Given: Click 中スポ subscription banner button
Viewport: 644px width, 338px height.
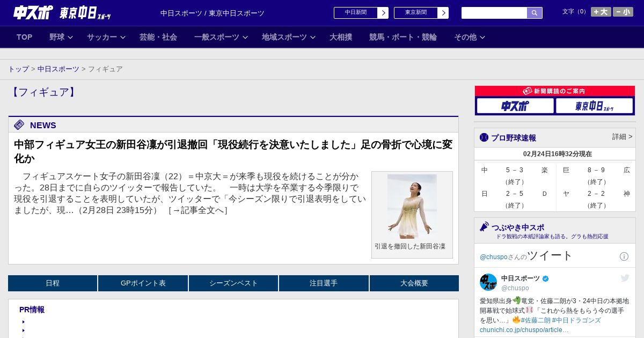Looking at the screenshot, I should 515,106.
